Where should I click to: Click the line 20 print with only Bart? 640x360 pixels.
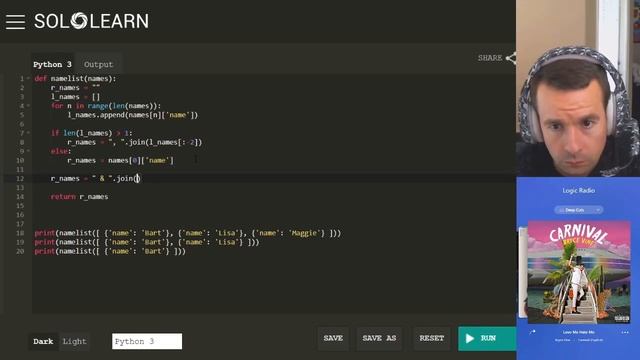point(110,251)
